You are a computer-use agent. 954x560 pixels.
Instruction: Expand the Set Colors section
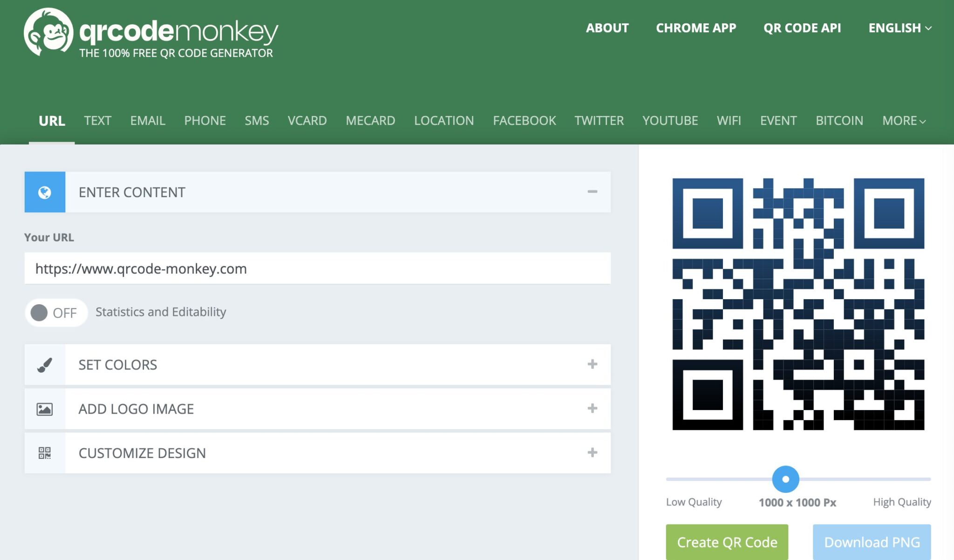(x=592, y=365)
